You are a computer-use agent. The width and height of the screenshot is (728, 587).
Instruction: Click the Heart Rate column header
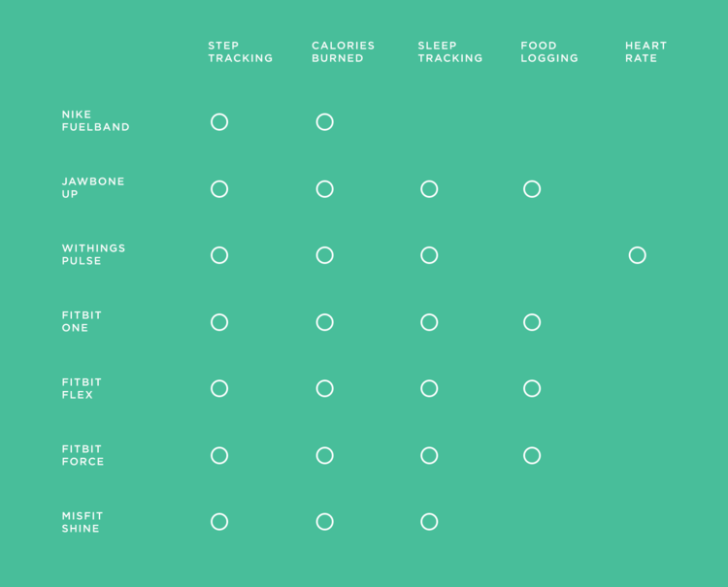click(645, 52)
